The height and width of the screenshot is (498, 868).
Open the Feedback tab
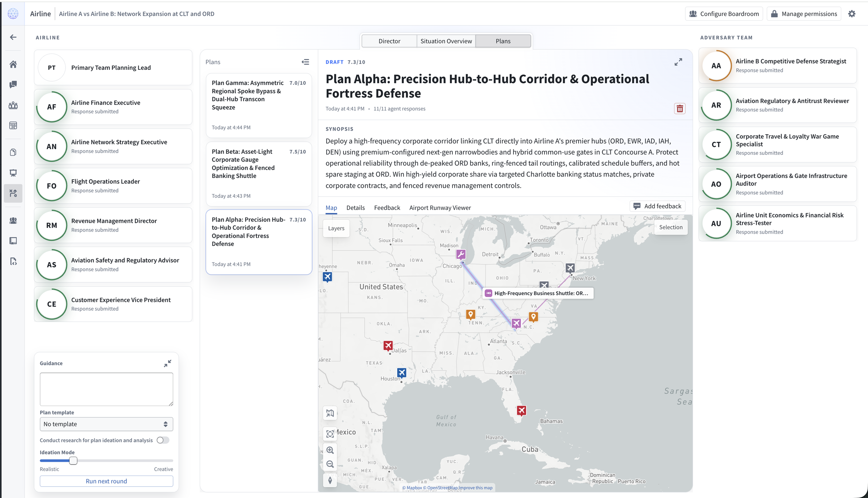click(387, 208)
